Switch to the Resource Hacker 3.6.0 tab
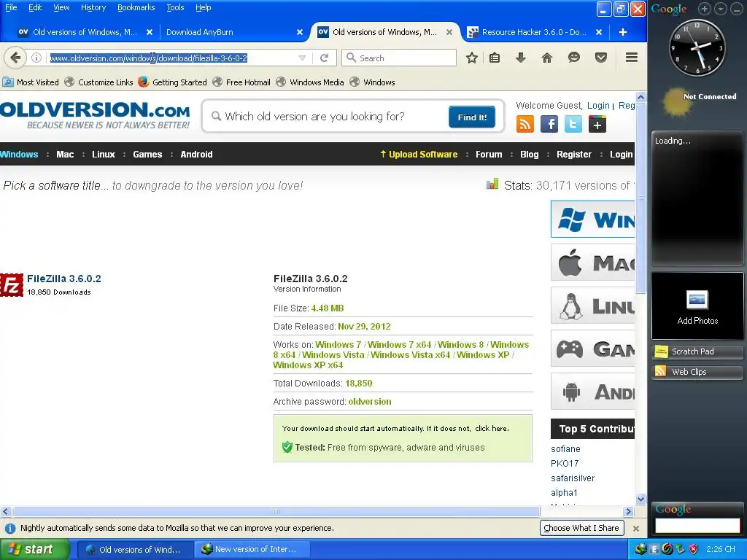Viewport: 747px width, 560px height. [x=535, y=32]
